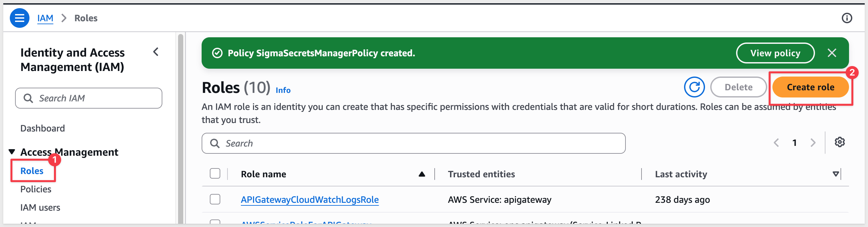The height and width of the screenshot is (227, 868).
Task: Collapse the Access Management section
Action: [x=12, y=152]
